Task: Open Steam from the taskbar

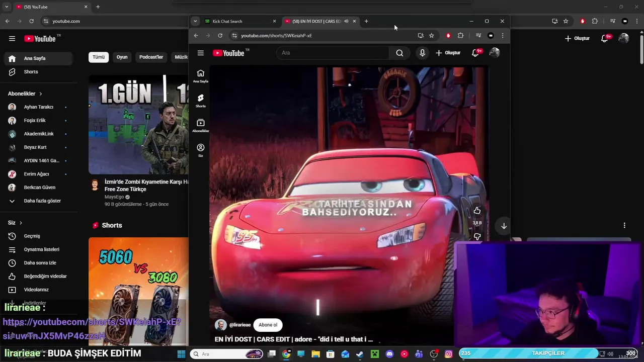Action: point(360,354)
